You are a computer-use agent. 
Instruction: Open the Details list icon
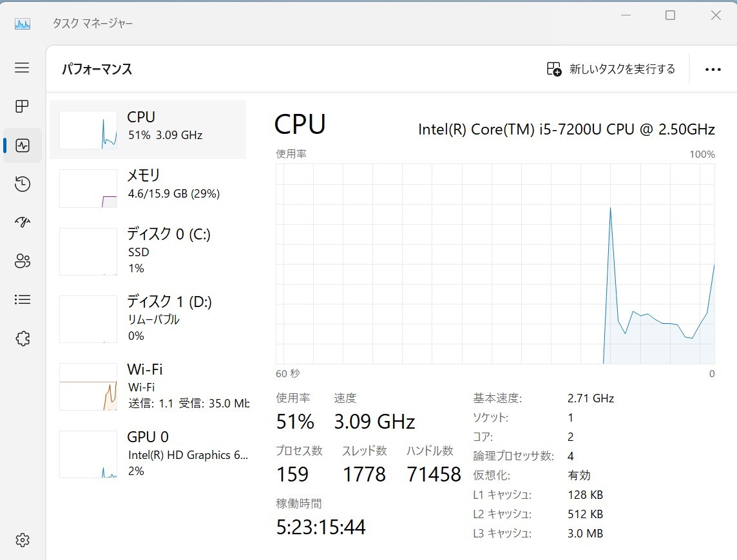[22, 300]
